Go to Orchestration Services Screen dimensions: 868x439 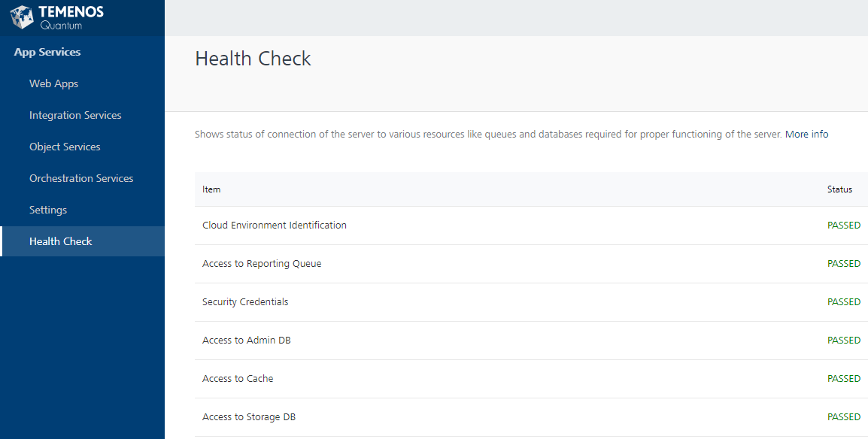coord(81,178)
